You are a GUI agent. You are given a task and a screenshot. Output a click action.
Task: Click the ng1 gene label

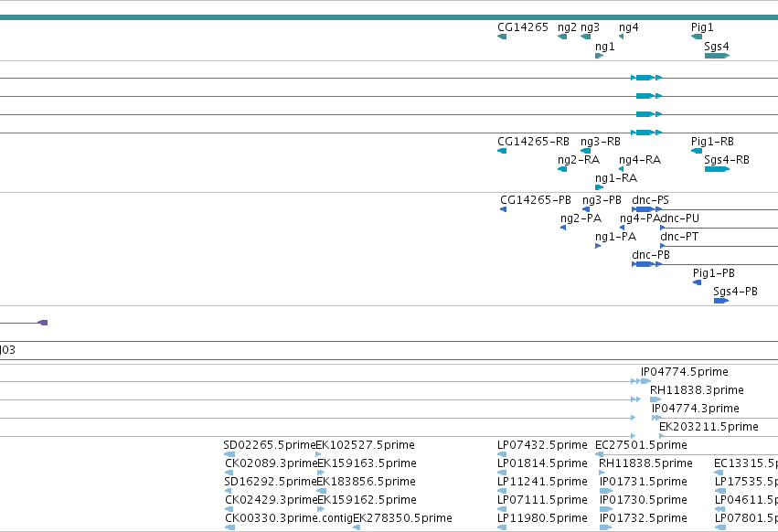[605, 47]
